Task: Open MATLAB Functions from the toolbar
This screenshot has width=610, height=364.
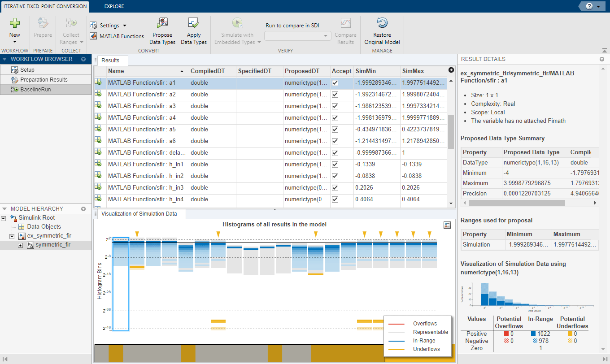Action: [x=117, y=36]
